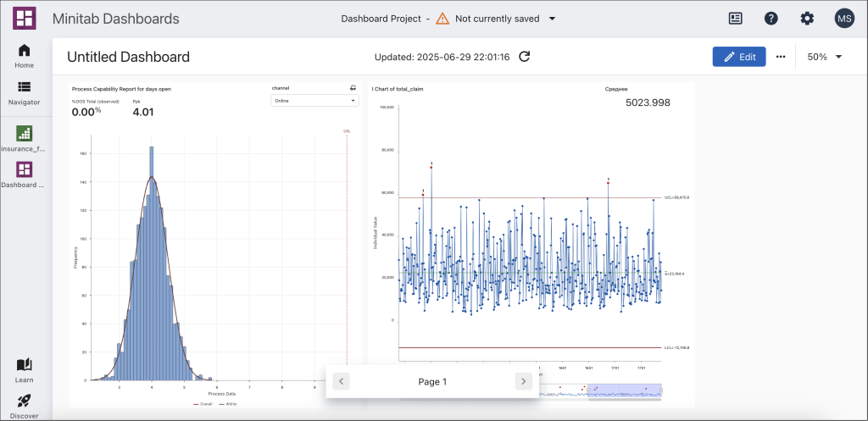Click the UCL control limit label
The width and height of the screenshot is (868, 421).
click(676, 197)
